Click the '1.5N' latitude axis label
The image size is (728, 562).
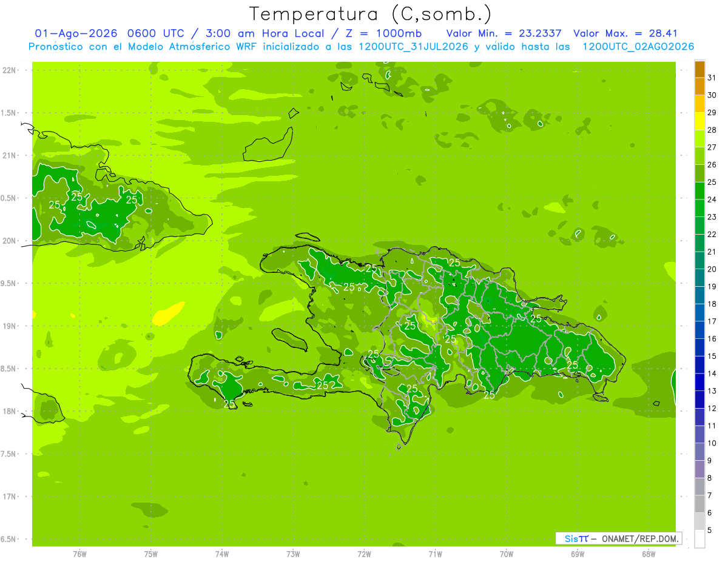coord(8,113)
